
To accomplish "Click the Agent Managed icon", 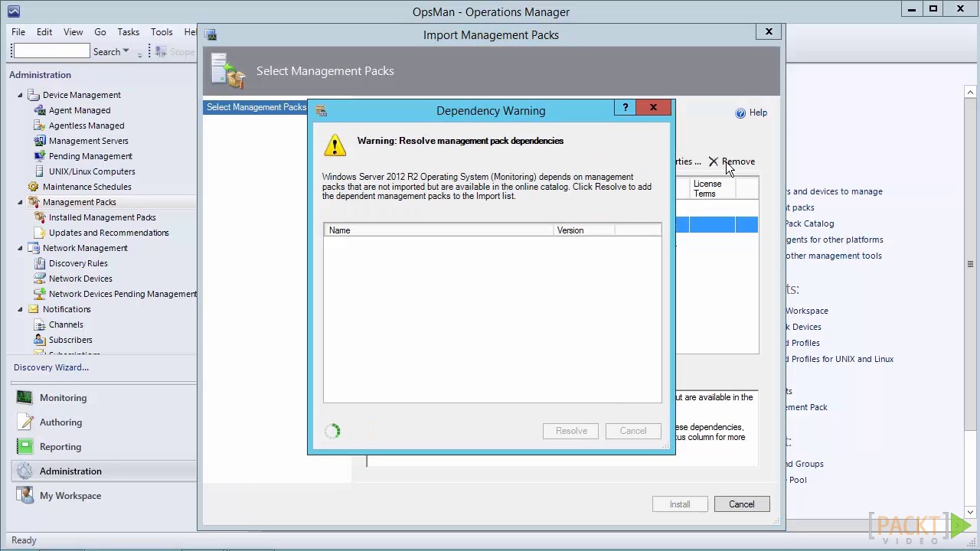I will (x=40, y=110).
